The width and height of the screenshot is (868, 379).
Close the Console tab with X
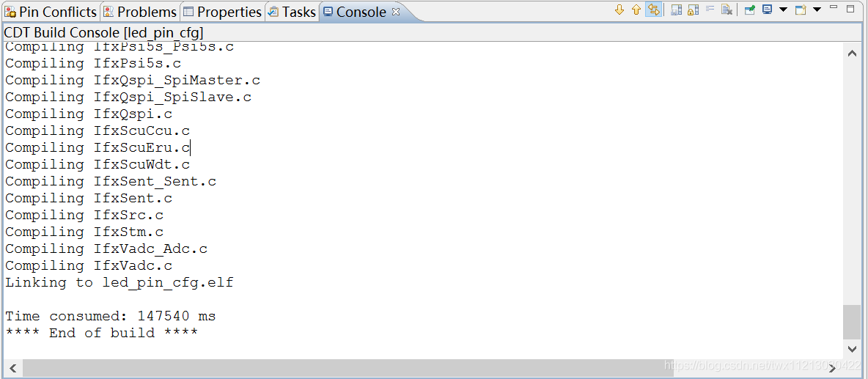(396, 12)
